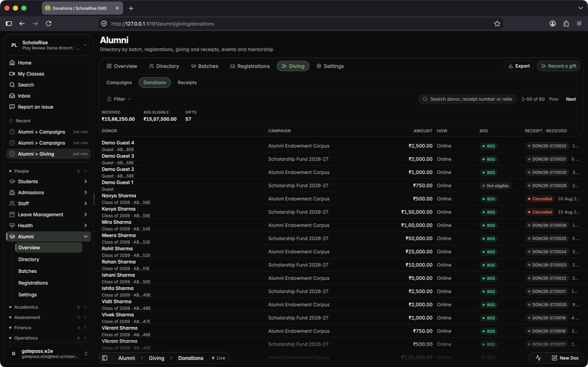Click the Giving breadcrumb at bottom
This screenshot has width=588, height=367.
tap(156, 358)
